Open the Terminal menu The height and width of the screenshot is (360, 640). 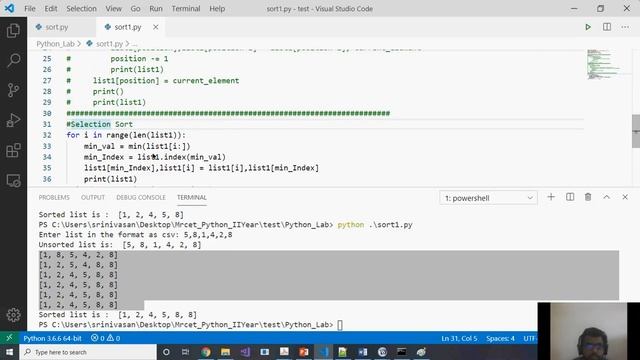pos(186,9)
